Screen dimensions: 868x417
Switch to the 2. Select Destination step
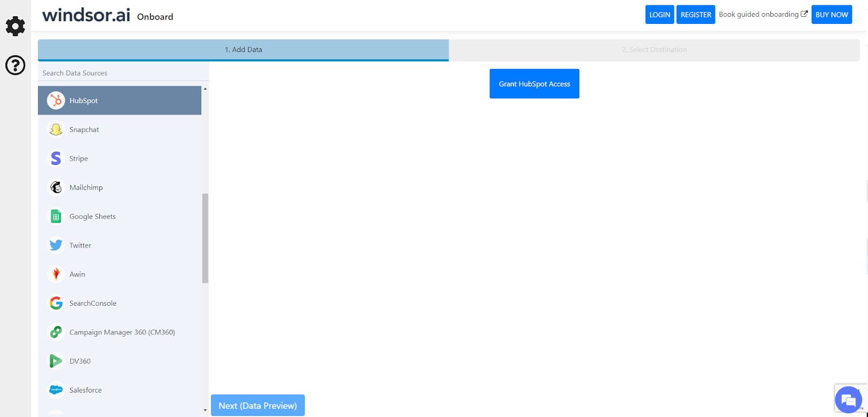pos(654,49)
